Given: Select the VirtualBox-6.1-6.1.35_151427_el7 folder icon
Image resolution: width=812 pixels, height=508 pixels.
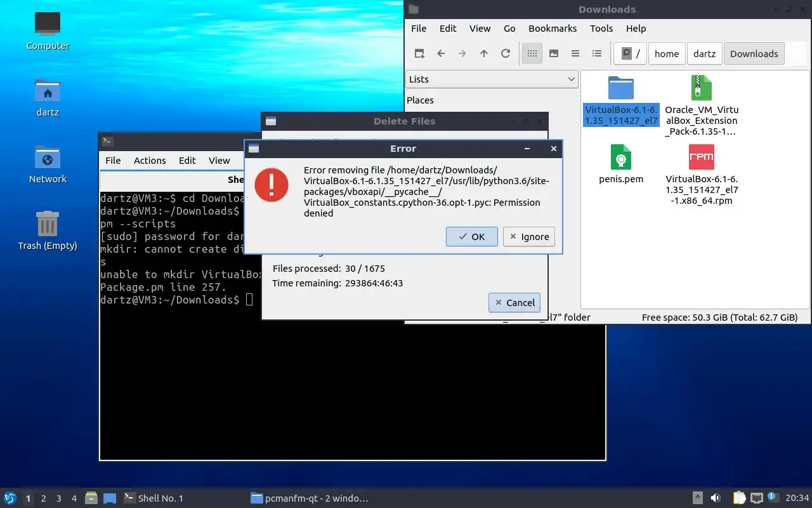Looking at the screenshot, I should [621, 88].
